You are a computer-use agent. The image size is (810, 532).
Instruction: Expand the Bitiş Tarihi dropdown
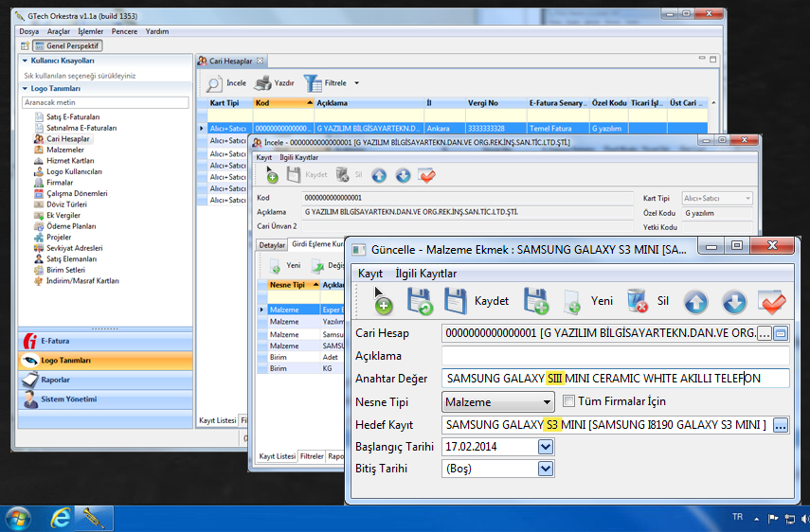[545, 469]
